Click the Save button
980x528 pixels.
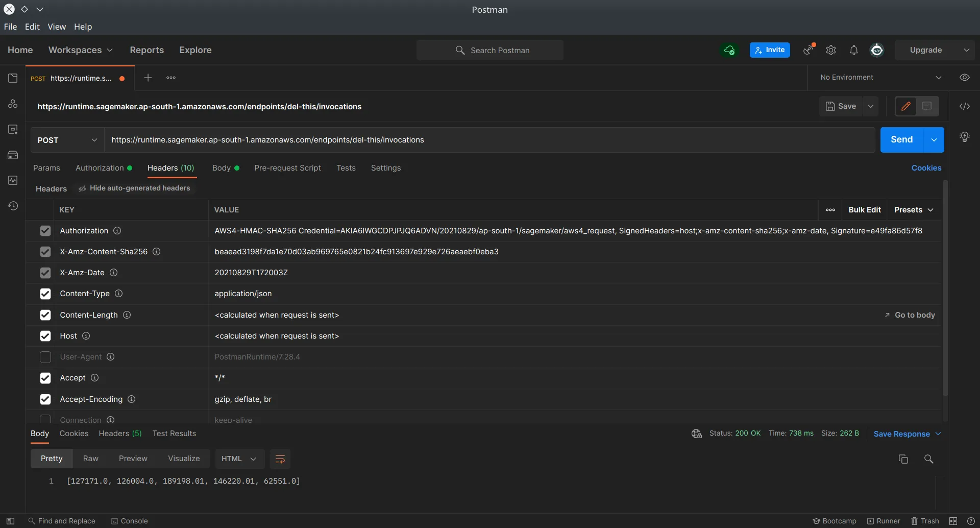(x=841, y=106)
